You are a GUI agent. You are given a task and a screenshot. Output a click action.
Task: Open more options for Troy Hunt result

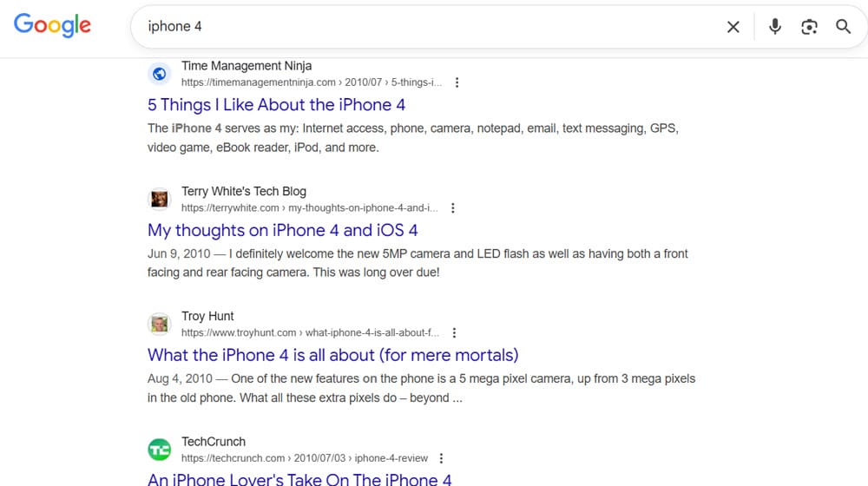[454, 333]
